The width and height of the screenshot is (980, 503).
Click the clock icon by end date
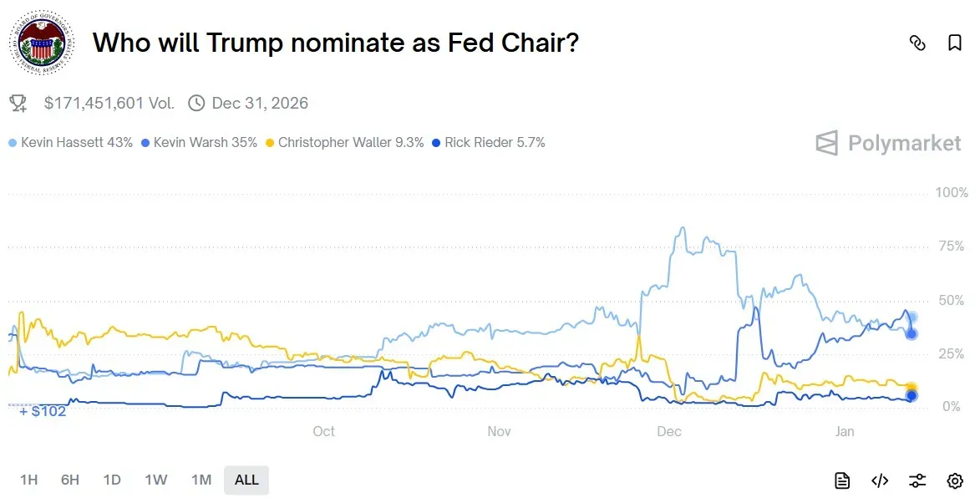pyautogui.click(x=196, y=104)
